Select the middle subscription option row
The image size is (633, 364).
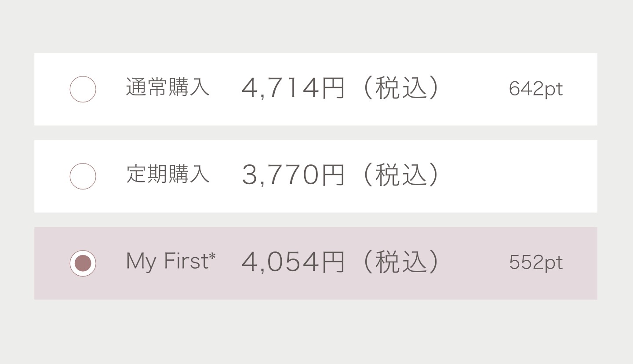316,176
